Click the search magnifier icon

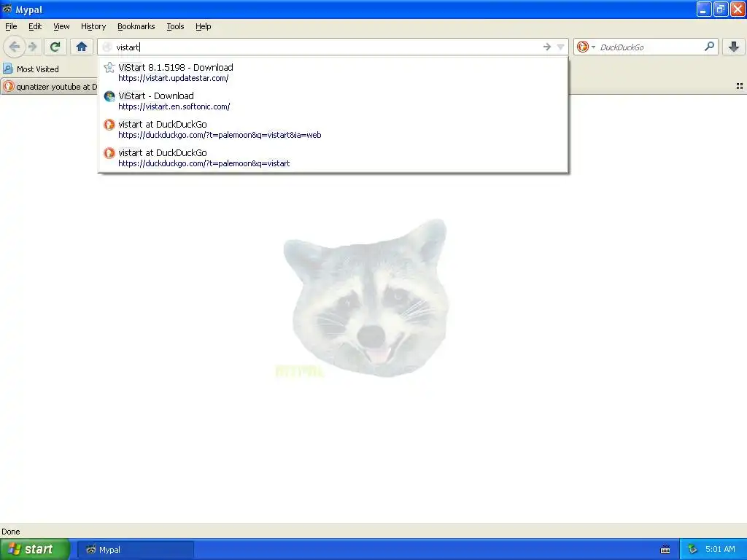(x=709, y=47)
